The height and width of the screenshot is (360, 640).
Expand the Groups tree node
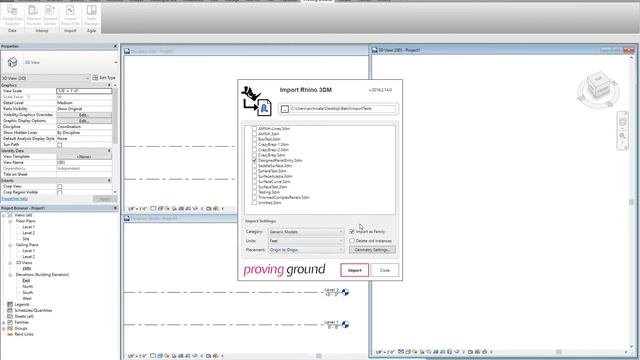[4, 328]
